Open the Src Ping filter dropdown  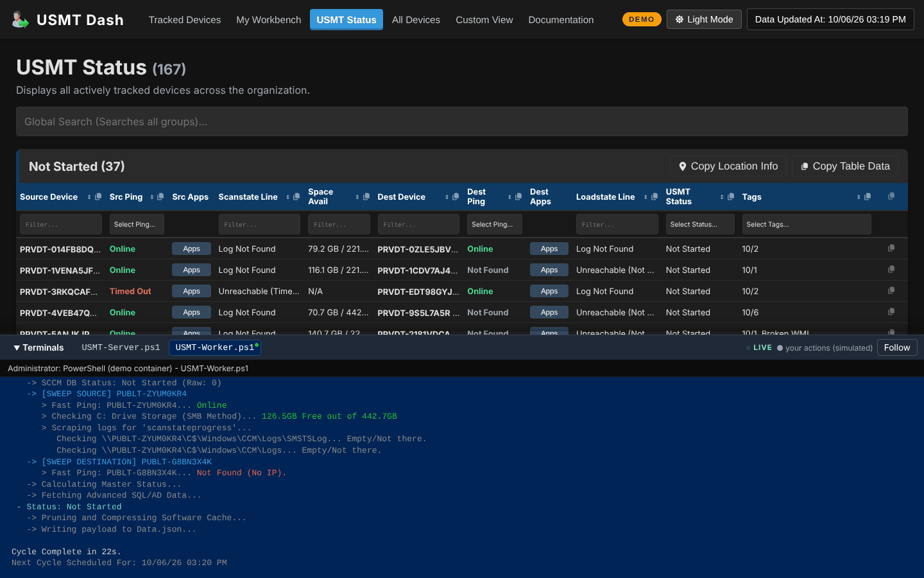pyautogui.click(x=137, y=224)
